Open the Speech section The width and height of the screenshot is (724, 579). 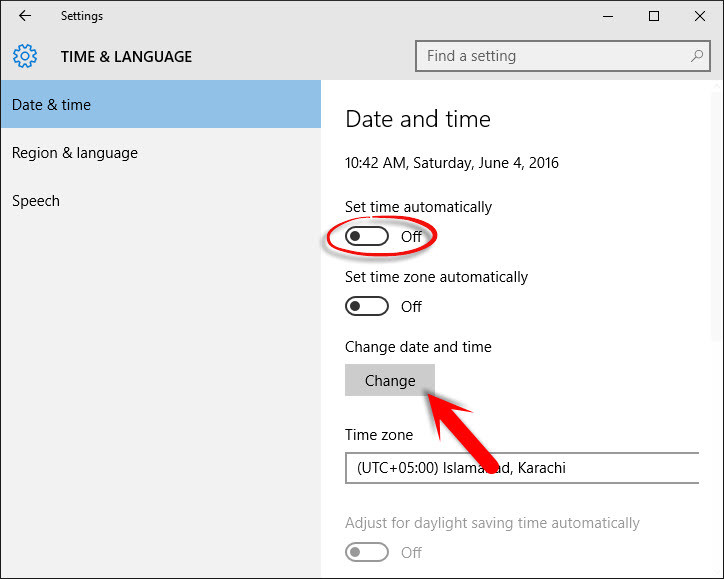(161, 201)
